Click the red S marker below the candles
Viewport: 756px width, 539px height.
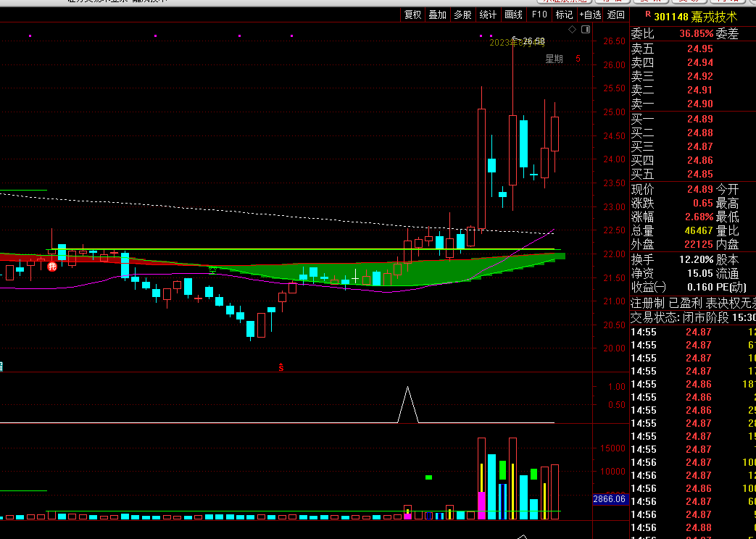(x=281, y=367)
